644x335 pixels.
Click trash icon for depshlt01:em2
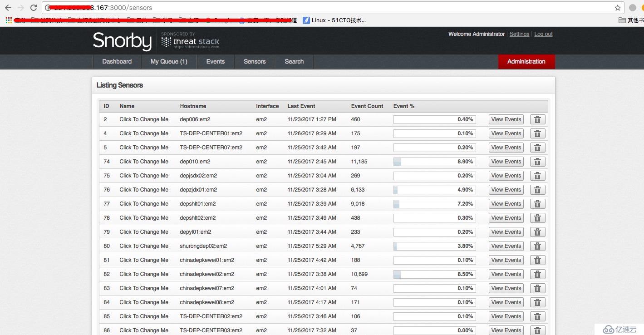tap(537, 204)
